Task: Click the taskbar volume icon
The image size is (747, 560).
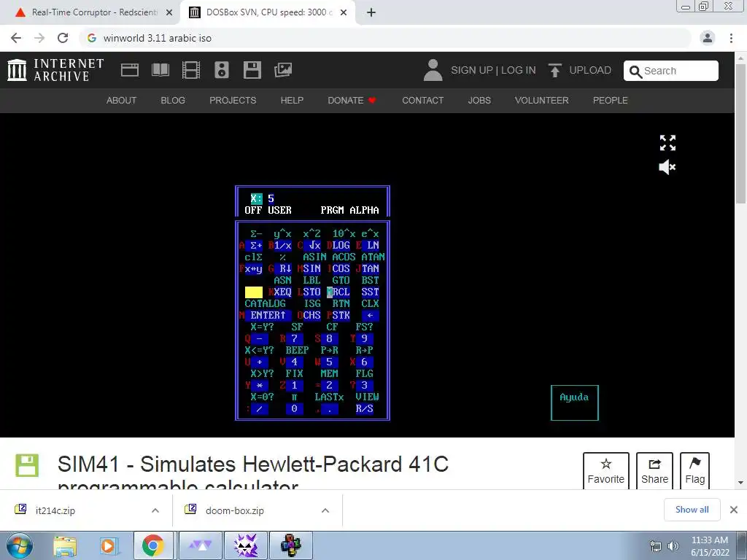Action: pos(673,546)
